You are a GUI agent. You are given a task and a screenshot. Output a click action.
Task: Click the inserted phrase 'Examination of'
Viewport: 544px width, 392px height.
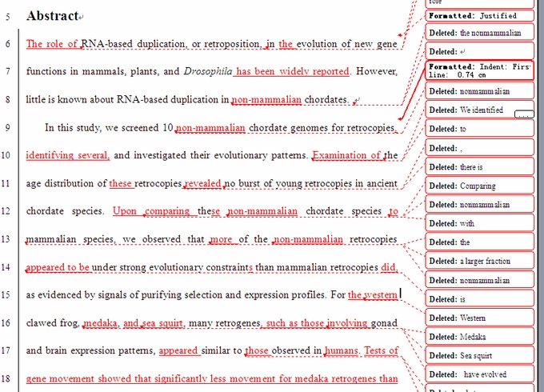tap(346, 155)
